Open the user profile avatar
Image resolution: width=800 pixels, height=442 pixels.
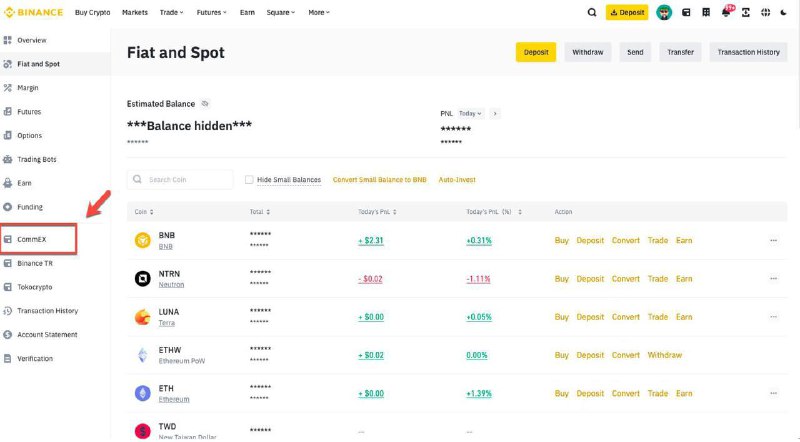664,12
